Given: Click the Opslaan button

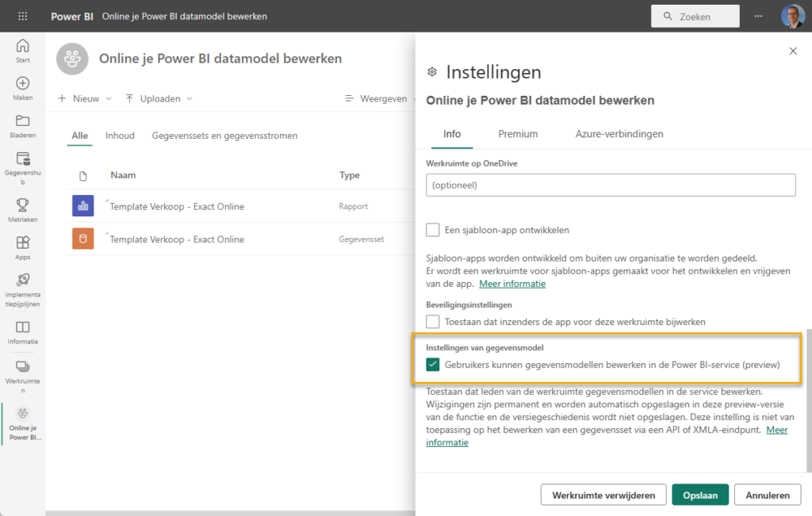Looking at the screenshot, I should 699,495.
